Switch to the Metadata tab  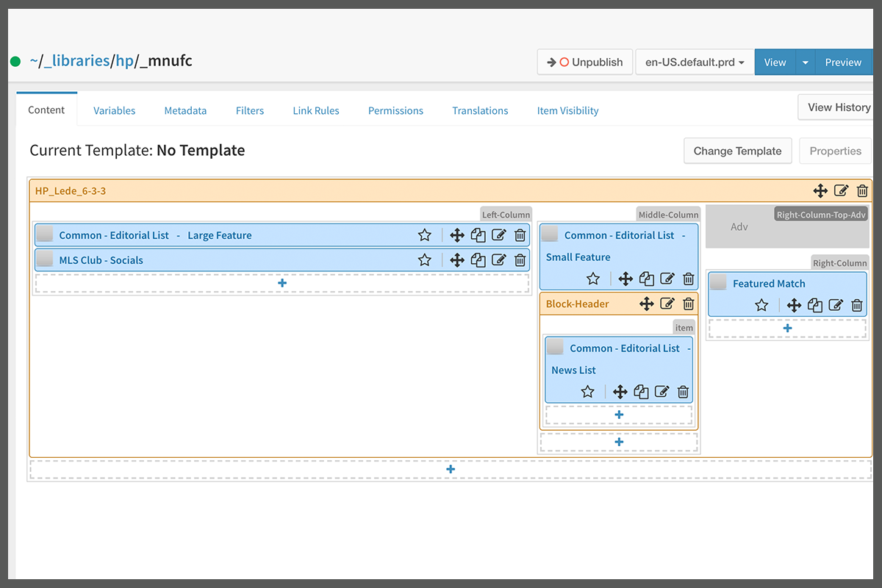[x=185, y=110]
